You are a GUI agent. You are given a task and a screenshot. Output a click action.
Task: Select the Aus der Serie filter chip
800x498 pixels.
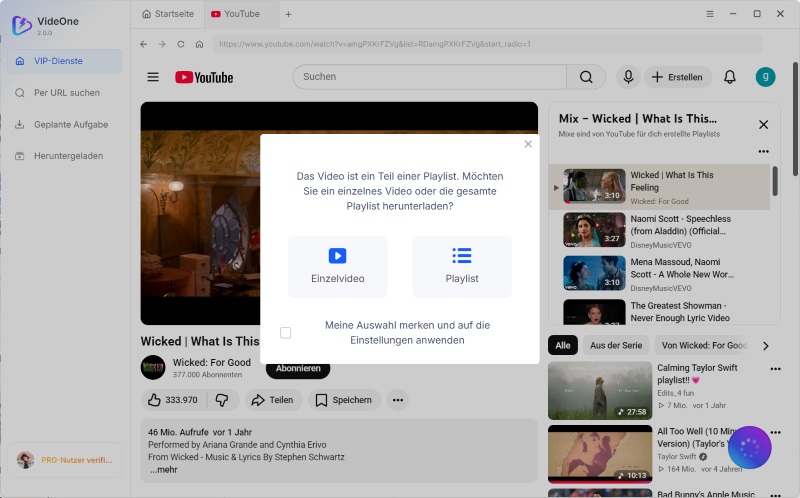pyautogui.click(x=616, y=345)
